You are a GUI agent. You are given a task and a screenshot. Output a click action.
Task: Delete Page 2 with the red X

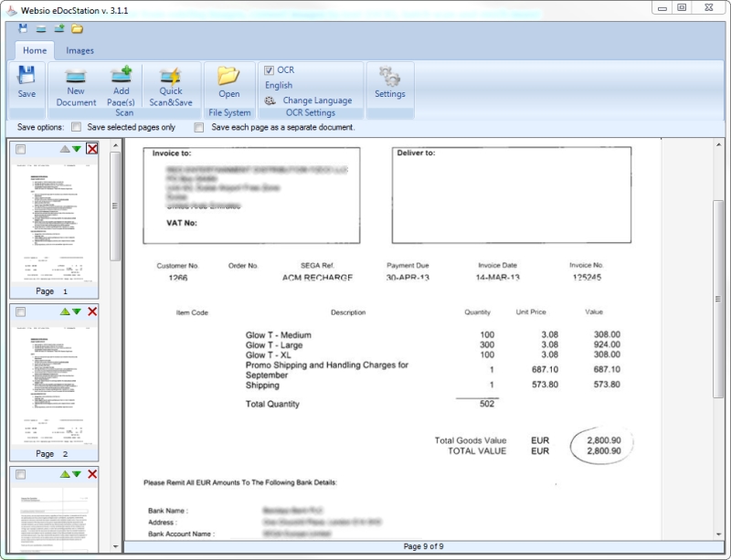[x=92, y=312]
